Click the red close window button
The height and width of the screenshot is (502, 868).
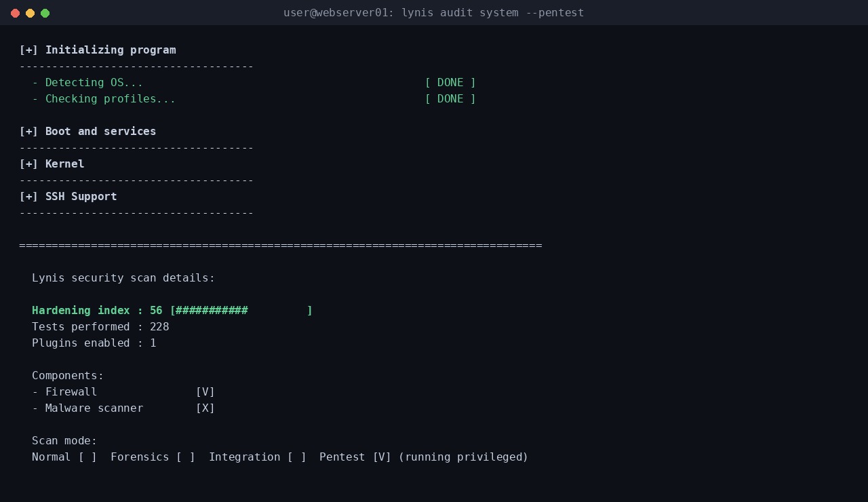15,13
